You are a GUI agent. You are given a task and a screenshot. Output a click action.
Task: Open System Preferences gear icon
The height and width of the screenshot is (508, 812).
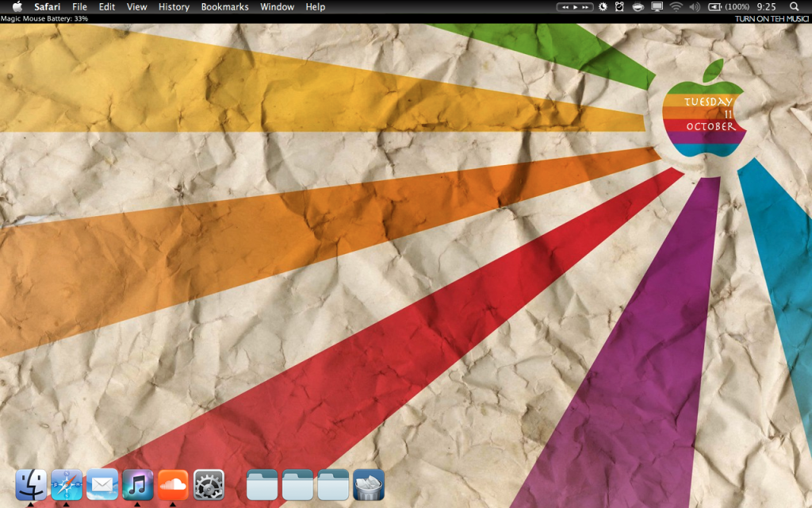tap(209, 485)
